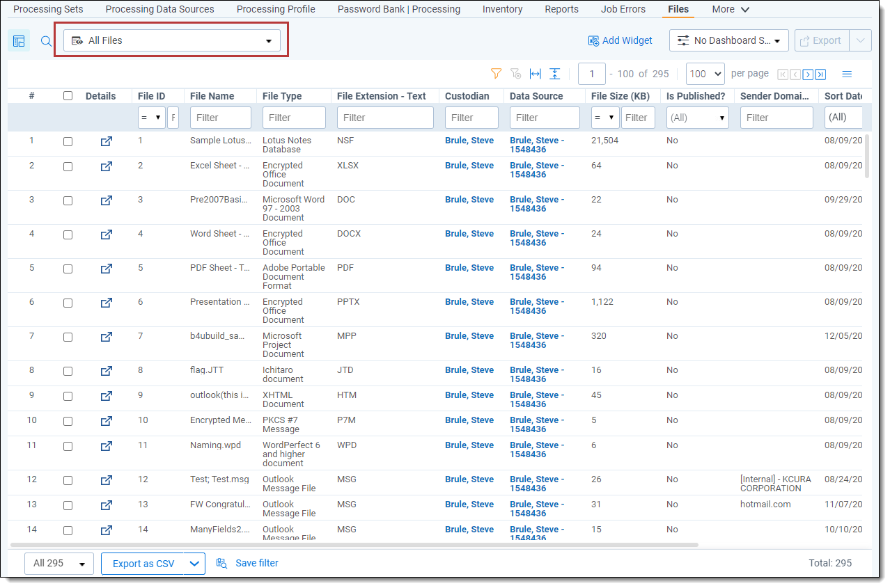This screenshot has width=890, height=588.
Task: Open the grid settings hamburger menu
Action: pyautogui.click(x=847, y=74)
